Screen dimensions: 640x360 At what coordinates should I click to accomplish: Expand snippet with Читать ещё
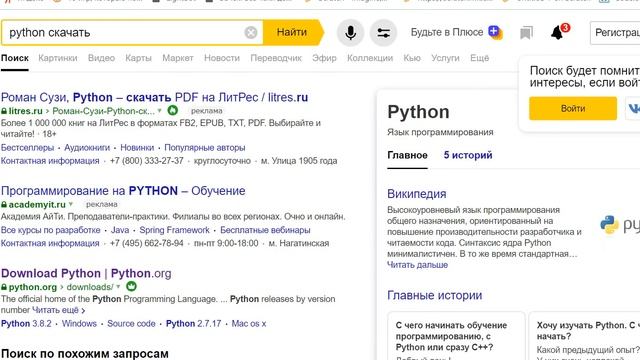(58, 310)
